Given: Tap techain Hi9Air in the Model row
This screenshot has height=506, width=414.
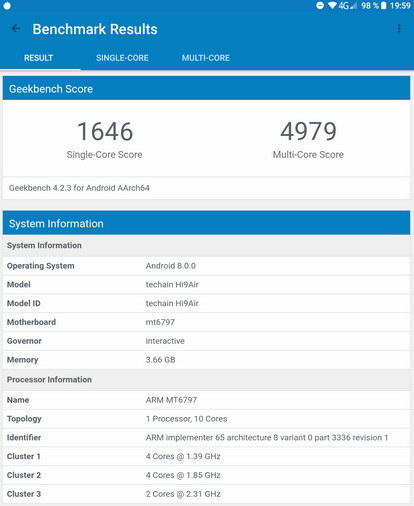Looking at the screenshot, I should 172,285.
